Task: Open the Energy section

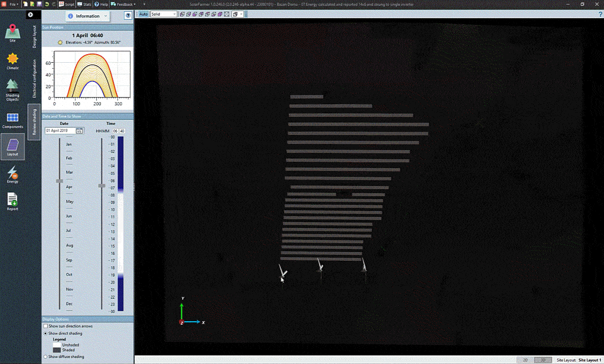Action: click(x=13, y=175)
